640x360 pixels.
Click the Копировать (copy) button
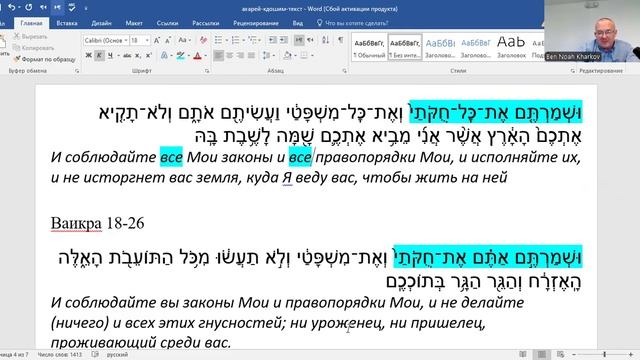click(x=33, y=48)
